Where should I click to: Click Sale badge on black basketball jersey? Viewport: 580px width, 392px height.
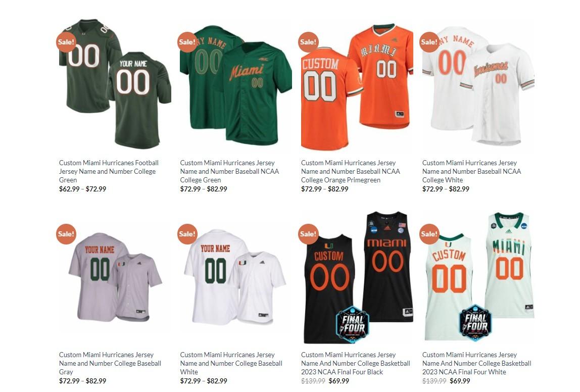(x=308, y=234)
